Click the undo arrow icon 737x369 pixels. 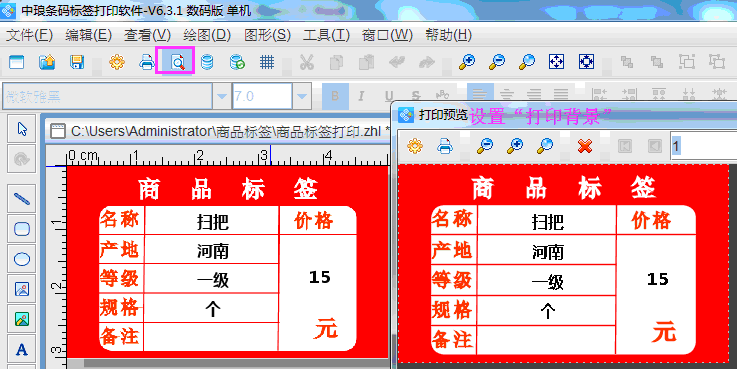click(x=397, y=62)
